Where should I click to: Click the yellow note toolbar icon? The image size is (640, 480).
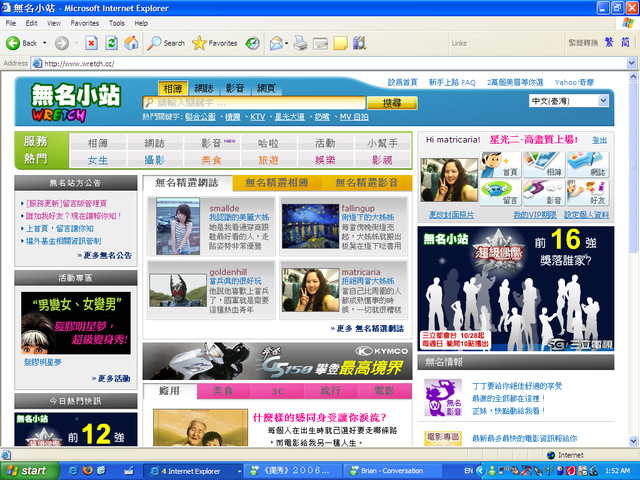pyautogui.click(x=340, y=43)
